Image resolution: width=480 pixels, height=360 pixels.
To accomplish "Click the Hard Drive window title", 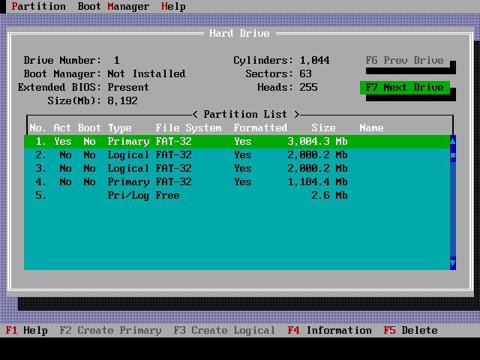I will pos(239,33).
